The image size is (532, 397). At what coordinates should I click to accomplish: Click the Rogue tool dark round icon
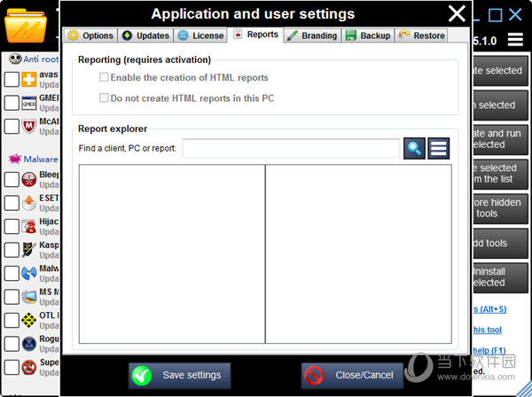[29, 344]
